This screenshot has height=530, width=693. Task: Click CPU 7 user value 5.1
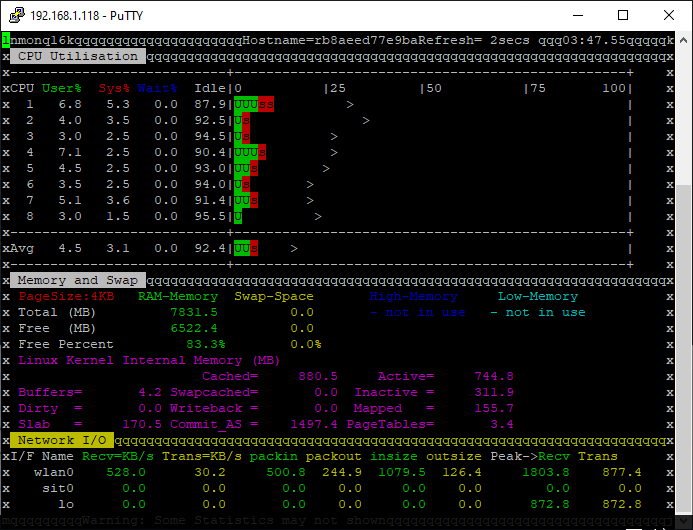click(70, 200)
